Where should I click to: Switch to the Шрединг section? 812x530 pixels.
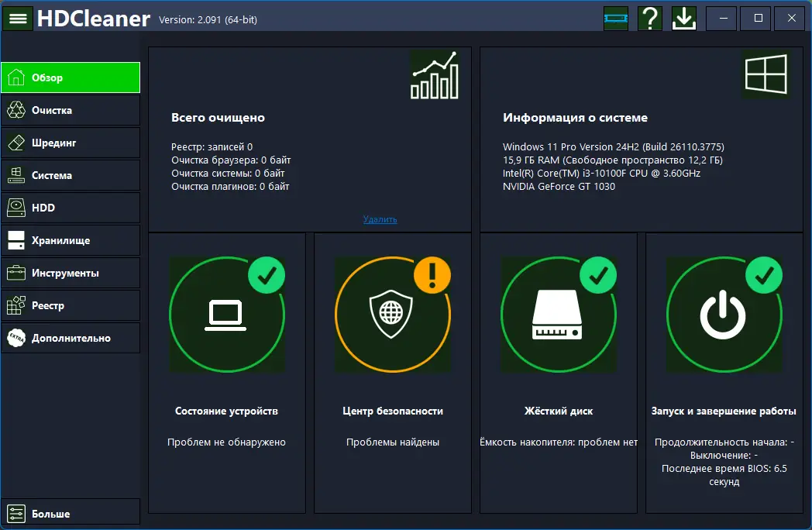pyautogui.click(x=71, y=143)
